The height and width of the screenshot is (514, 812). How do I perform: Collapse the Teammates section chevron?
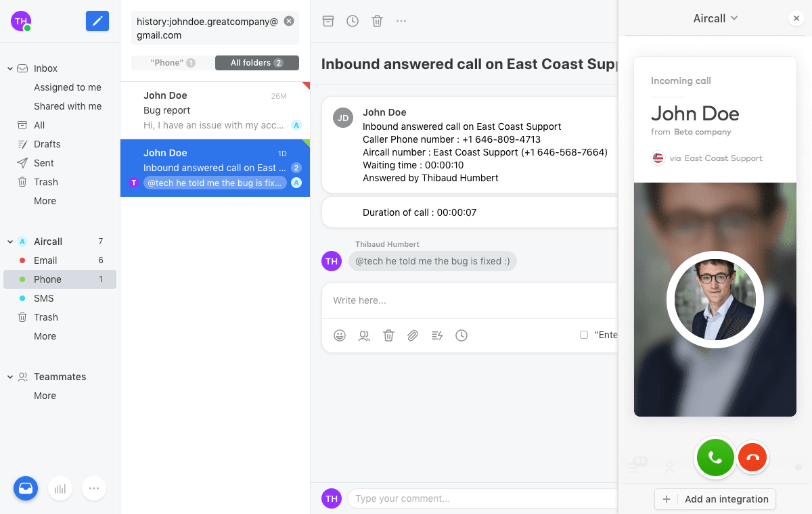point(10,377)
